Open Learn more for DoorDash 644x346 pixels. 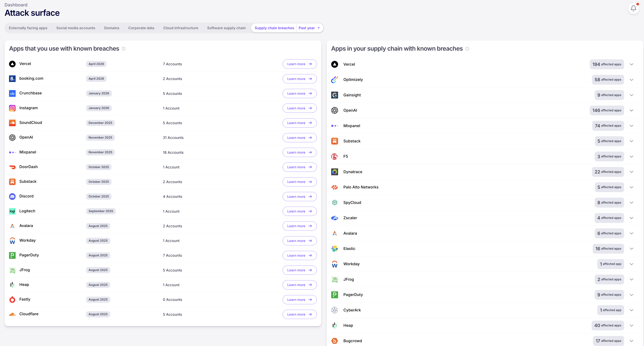(x=299, y=167)
